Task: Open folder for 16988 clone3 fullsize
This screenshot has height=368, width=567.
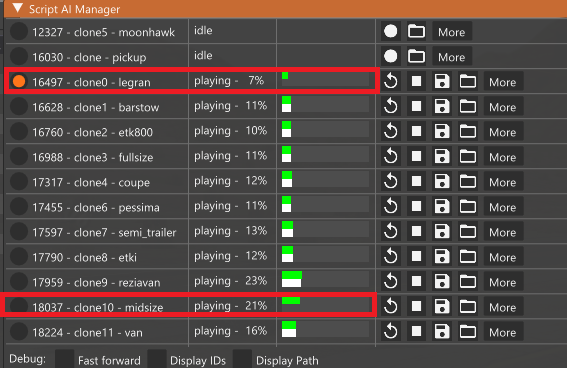Action: (468, 156)
